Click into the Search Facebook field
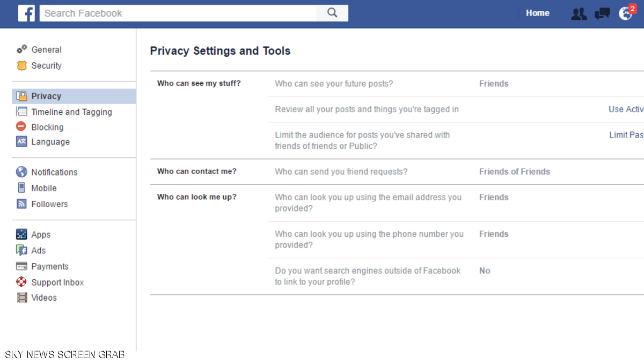 pyautogui.click(x=177, y=13)
